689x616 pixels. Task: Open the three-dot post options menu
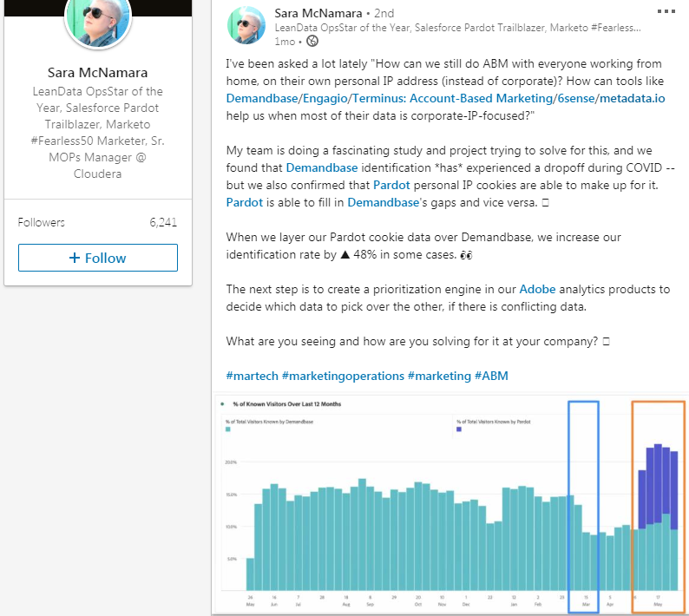(666, 12)
